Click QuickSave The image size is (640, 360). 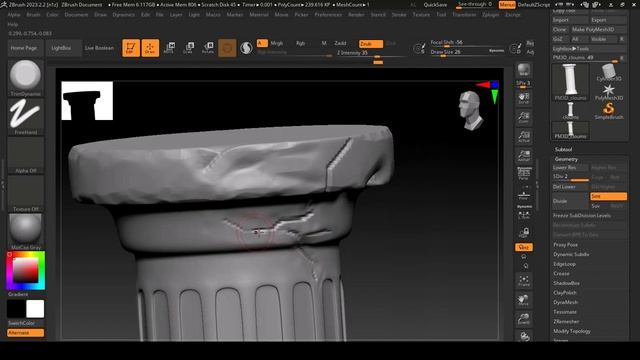coord(435,5)
